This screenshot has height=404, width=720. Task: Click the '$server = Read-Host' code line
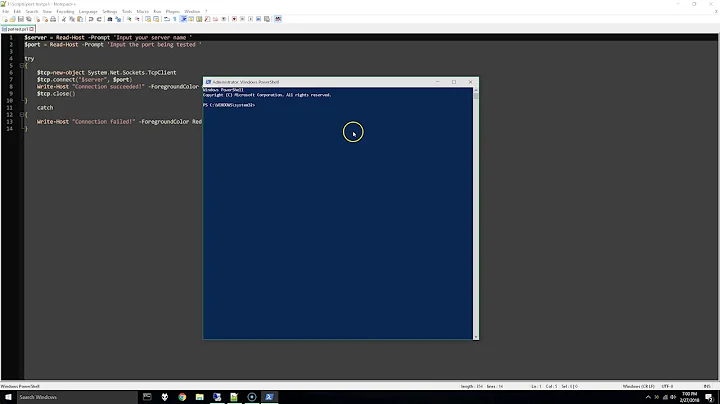pos(108,38)
